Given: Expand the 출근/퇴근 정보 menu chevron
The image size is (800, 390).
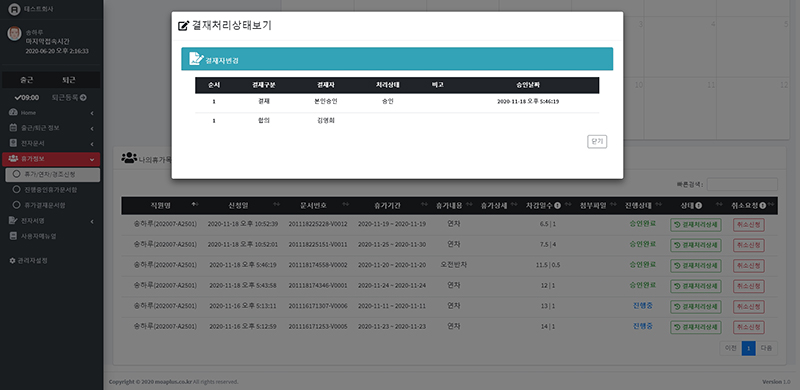Looking at the screenshot, I should pyautogui.click(x=92, y=128).
